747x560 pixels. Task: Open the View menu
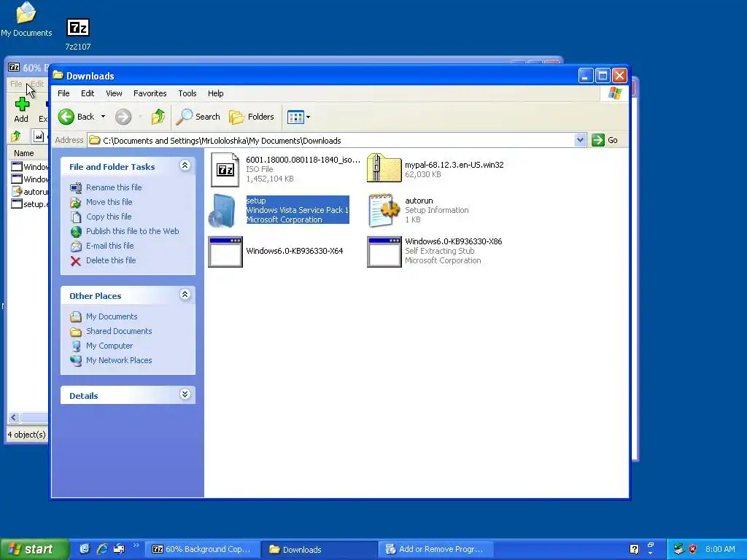click(x=114, y=93)
